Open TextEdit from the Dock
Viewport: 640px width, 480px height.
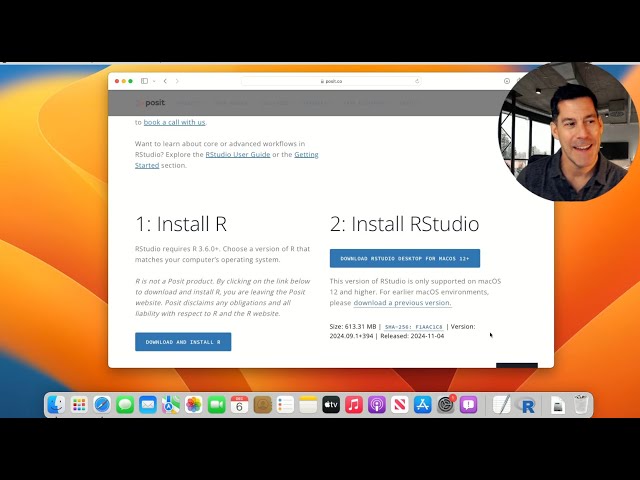pyautogui.click(x=502, y=405)
